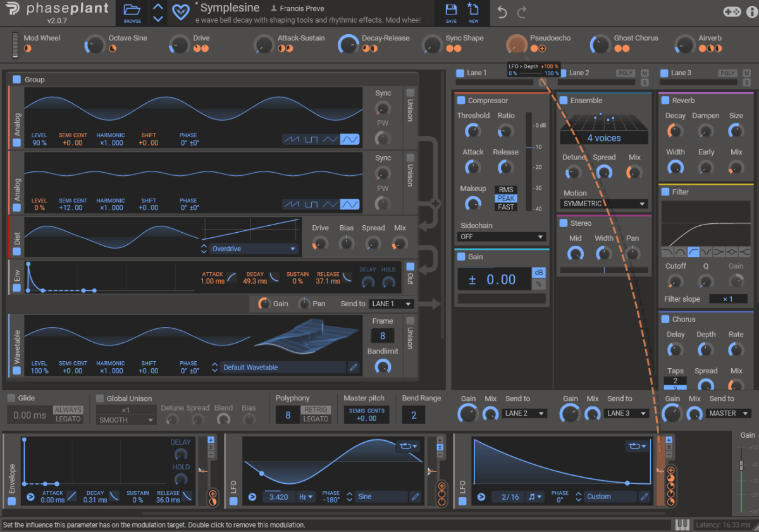Image resolution: width=759 pixels, height=532 pixels.
Task: Click the Custom LFO add-modulation plus icon
Action: pyautogui.click(x=670, y=470)
